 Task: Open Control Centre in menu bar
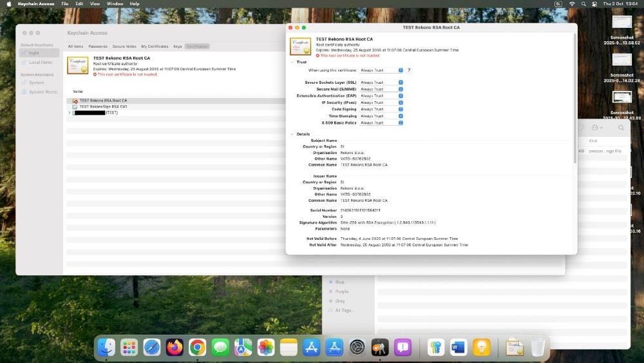pos(594,4)
